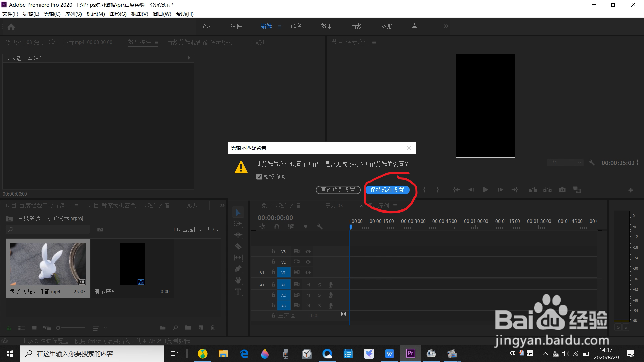The image size is (644, 362).
Task: Click the 更改序列设置 button
Action: click(338, 190)
